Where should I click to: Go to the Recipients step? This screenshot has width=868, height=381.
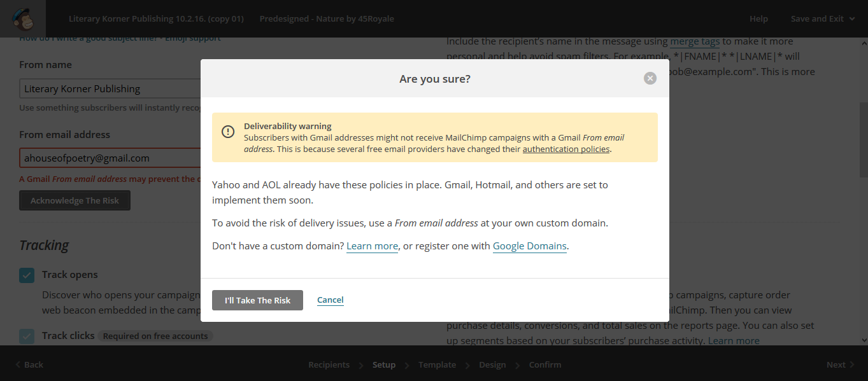(329, 364)
